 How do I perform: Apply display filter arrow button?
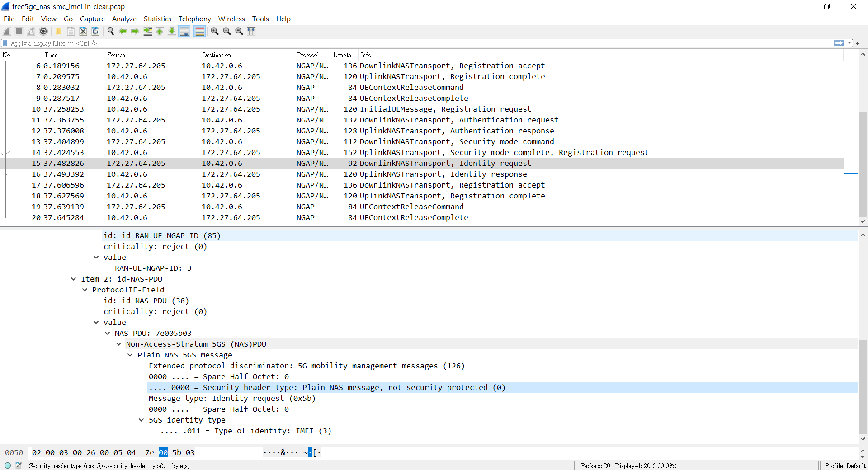[x=839, y=43]
